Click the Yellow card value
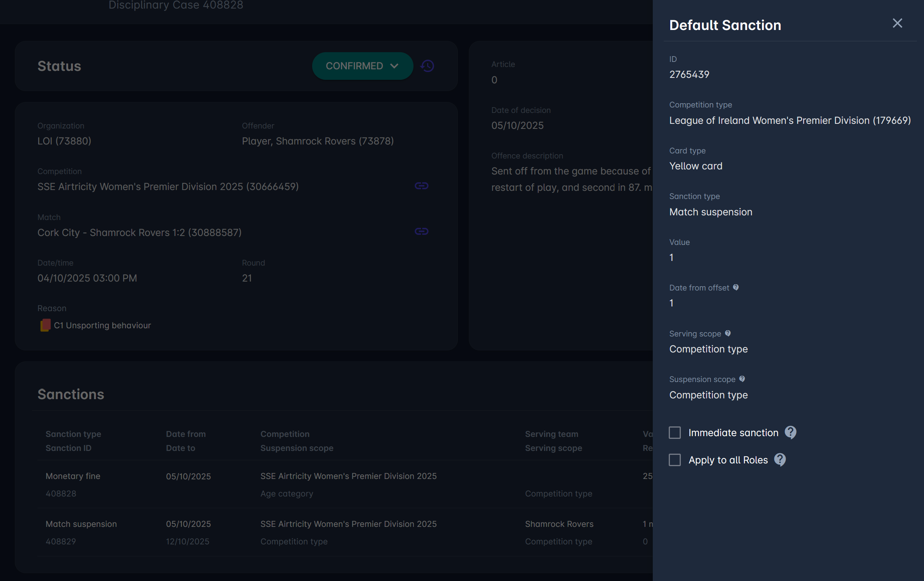924x581 pixels. [696, 166]
